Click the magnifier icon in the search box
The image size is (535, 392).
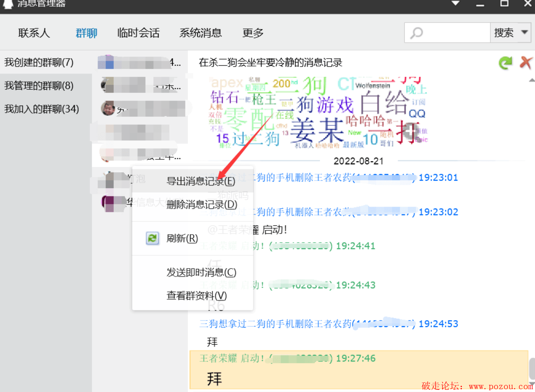[x=416, y=33]
